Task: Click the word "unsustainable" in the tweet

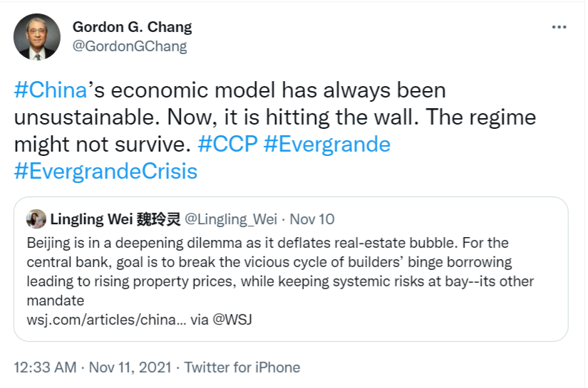Action: pos(83,117)
